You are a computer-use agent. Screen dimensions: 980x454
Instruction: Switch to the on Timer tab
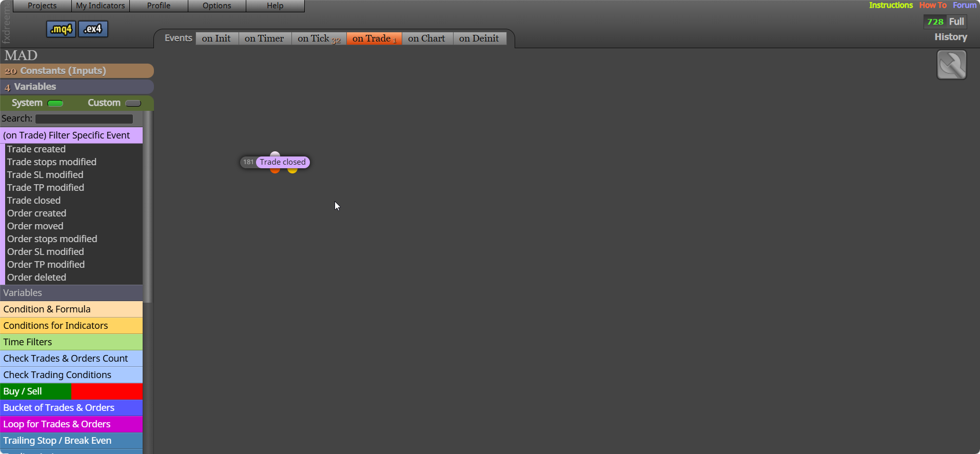(x=264, y=38)
